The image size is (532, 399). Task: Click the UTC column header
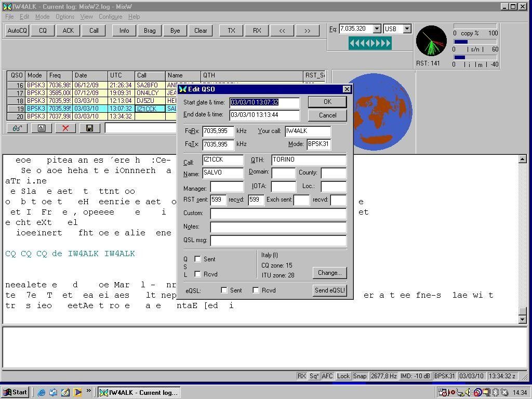tap(122, 76)
